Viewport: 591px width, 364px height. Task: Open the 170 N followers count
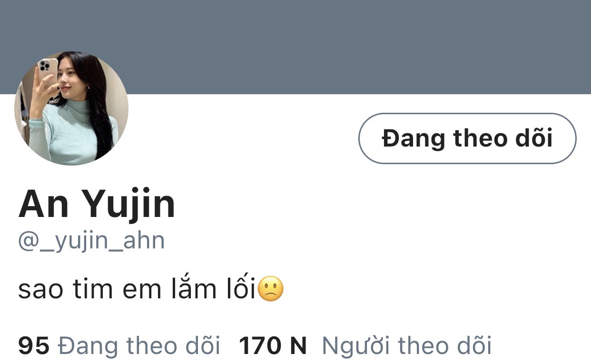tap(273, 345)
